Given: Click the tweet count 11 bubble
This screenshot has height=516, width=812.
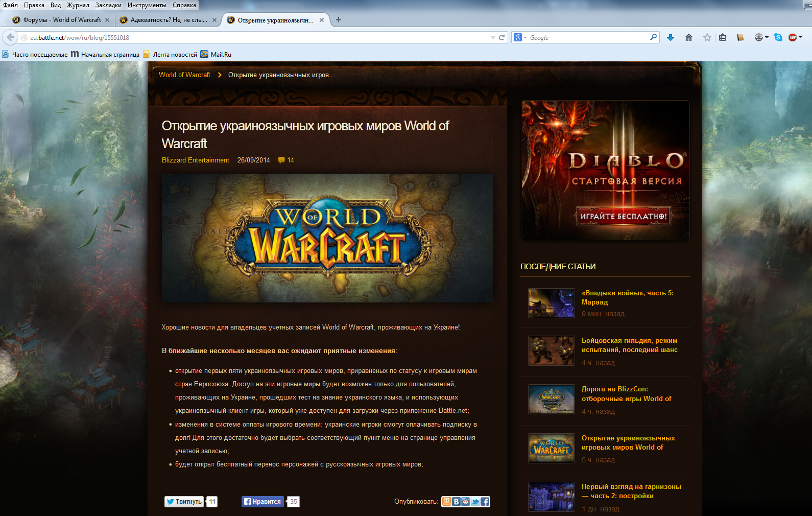Looking at the screenshot, I should tap(212, 502).
